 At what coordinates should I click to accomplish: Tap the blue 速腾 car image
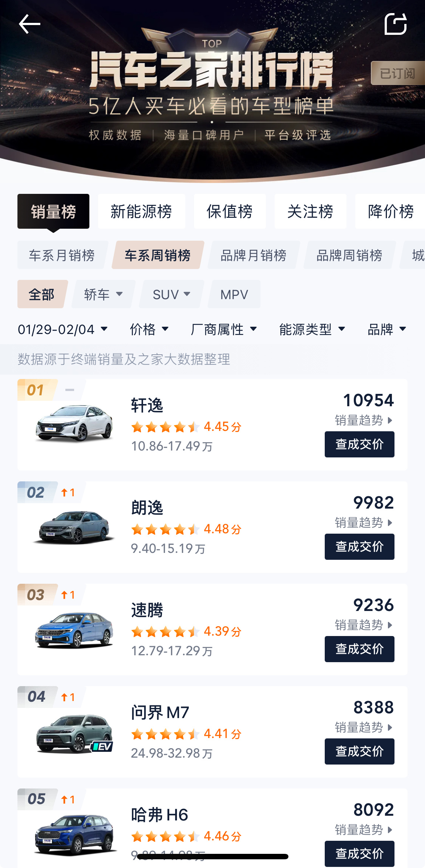coord(74,629)
